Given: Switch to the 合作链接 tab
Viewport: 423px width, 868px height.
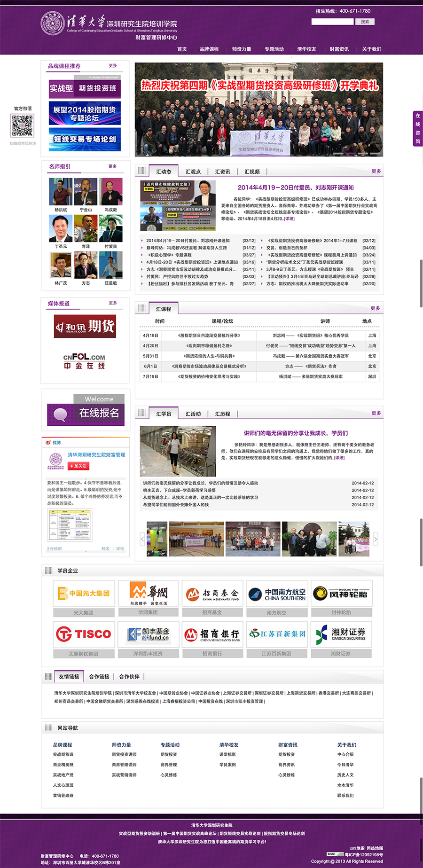Looking at the screenshot, I should 99,676.
